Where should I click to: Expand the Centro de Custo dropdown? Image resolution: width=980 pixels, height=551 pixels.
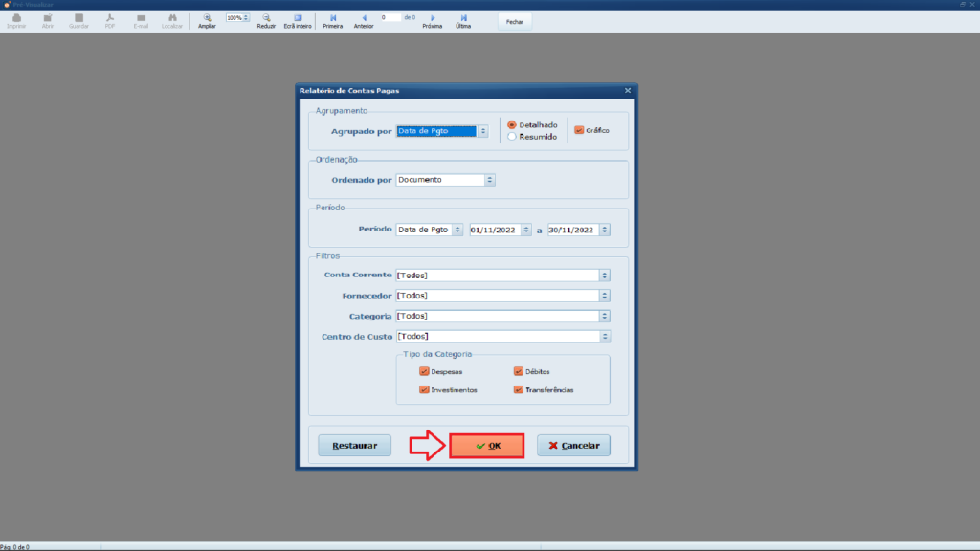point(604,336)
